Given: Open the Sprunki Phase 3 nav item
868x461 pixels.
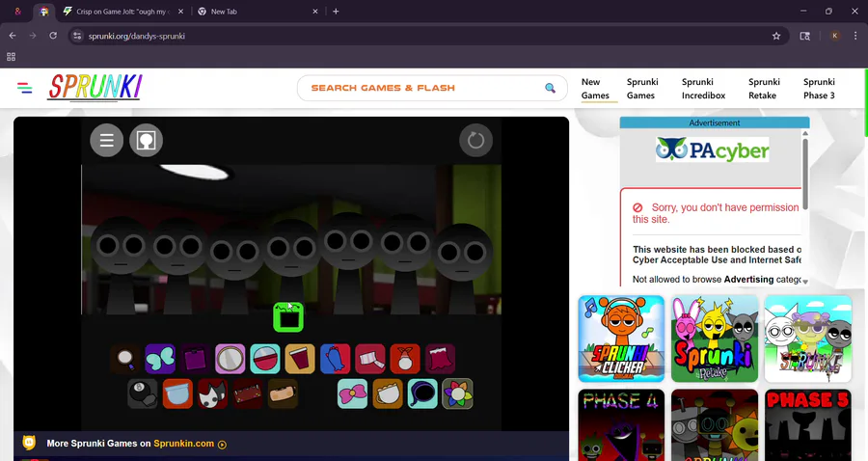Looking at the screenshot, I should [x=819, y=89].
